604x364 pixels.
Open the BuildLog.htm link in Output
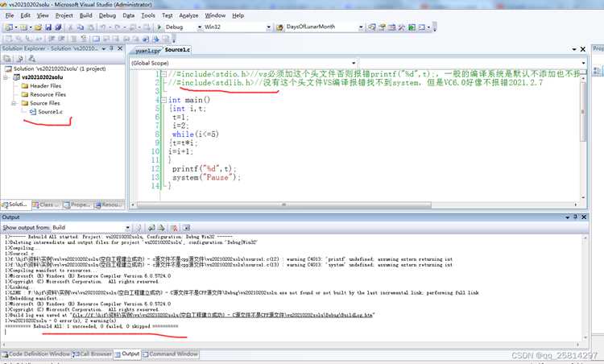tap(221, 315)
